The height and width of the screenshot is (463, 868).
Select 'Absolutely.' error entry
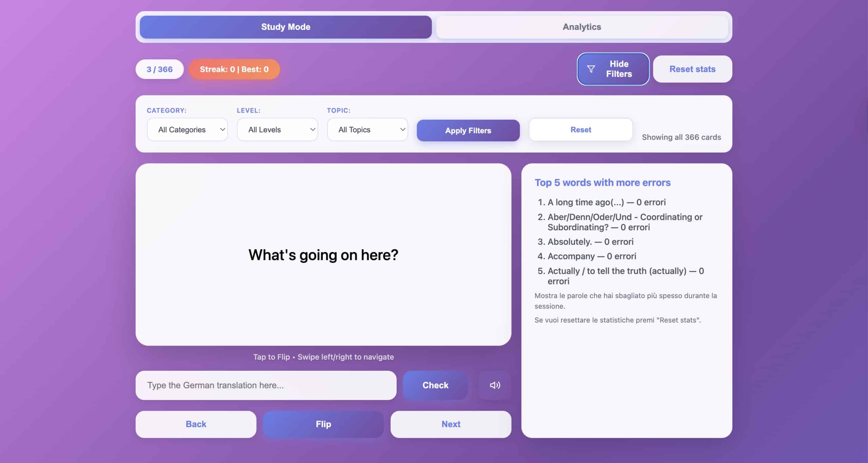590,242
